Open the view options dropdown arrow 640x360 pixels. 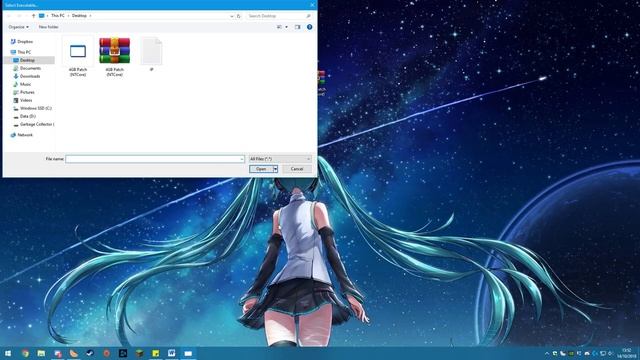[286, 27]
